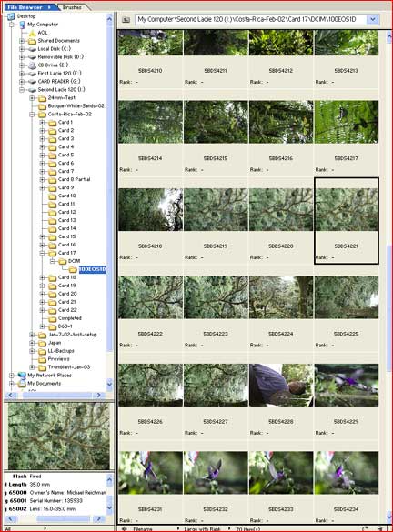Collapse the Card 17 folder node
Image resolution: width=393 pixels, height=532 pixels.
coord(42,253)
